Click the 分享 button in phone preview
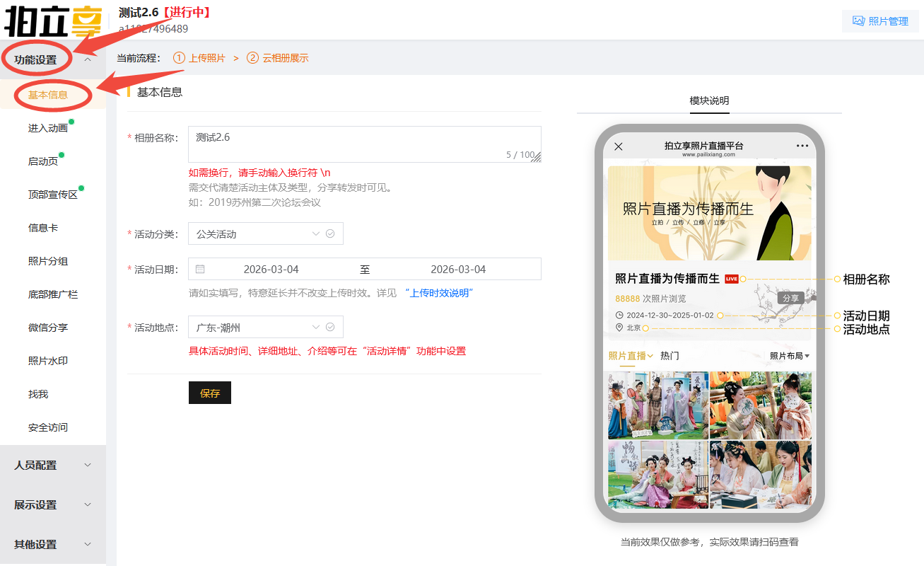This screenshot has height=566, width=924. coord(790,299)
